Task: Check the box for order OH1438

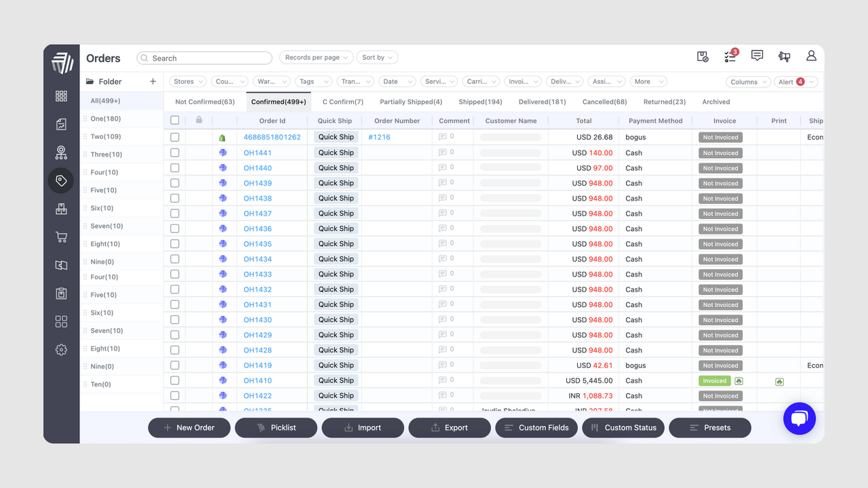Action: click(175, 198)
